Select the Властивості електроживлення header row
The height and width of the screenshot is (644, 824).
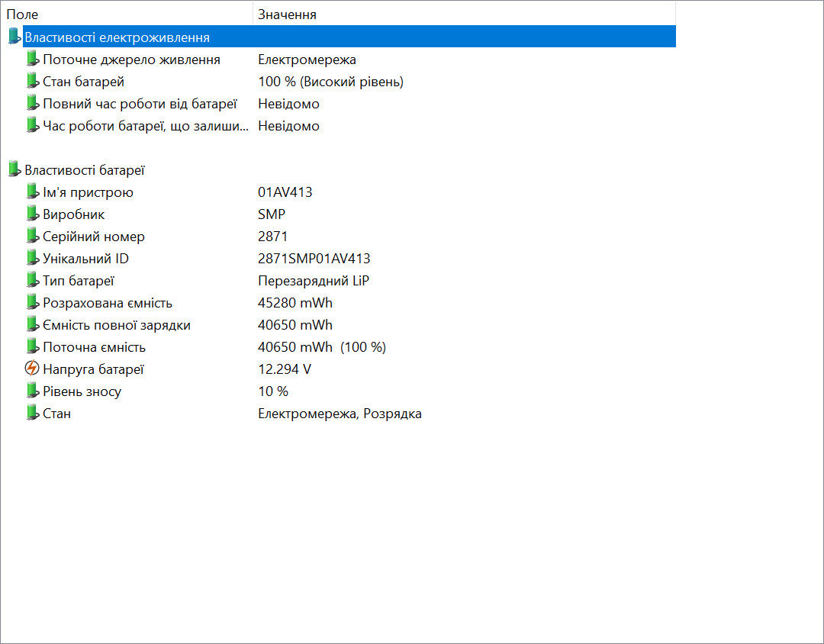click(117, 37)
